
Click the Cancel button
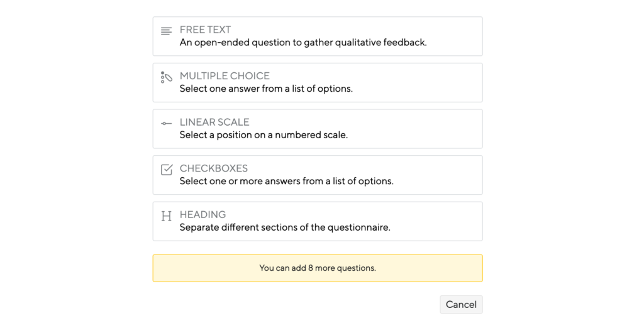(461, 305)
